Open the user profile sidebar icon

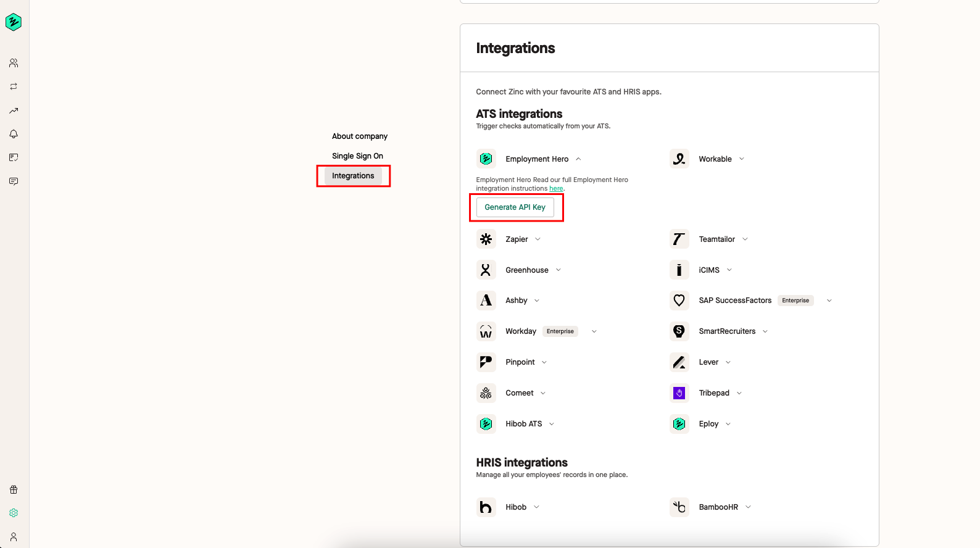tap(14, 537)
